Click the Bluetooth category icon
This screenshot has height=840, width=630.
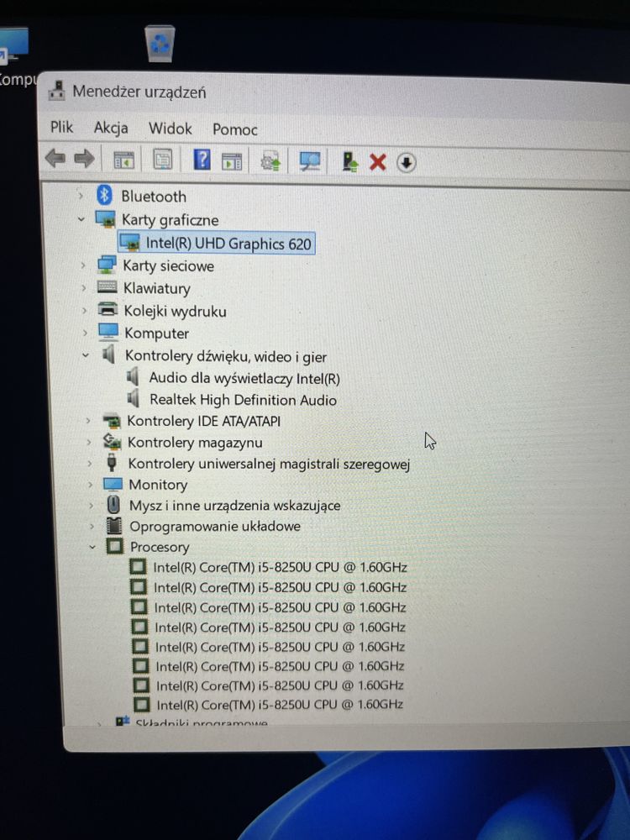tap(104, 195)
